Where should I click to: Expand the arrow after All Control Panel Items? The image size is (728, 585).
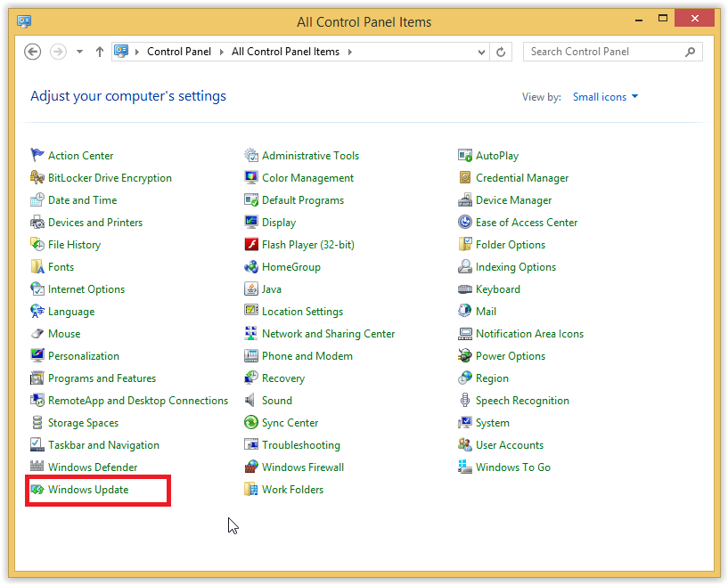pyautogui.click(x=349, y=52)
